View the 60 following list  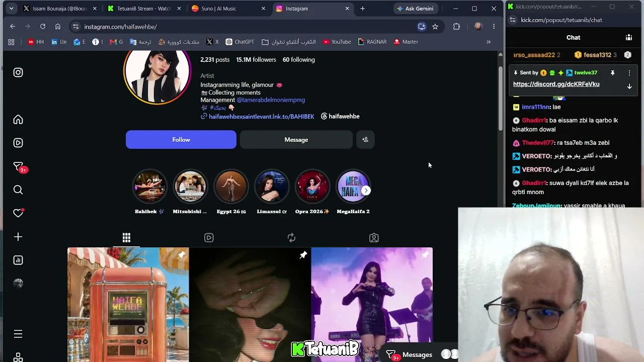pyautogui.click(x=298, y=59)
